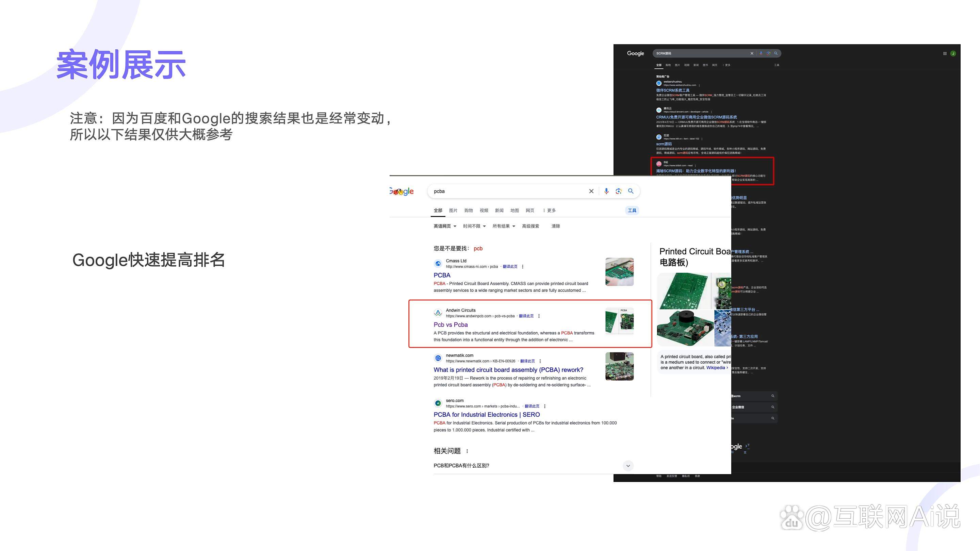
Task: Open Google Lens image search in pcba window
Action: [619, 191]
